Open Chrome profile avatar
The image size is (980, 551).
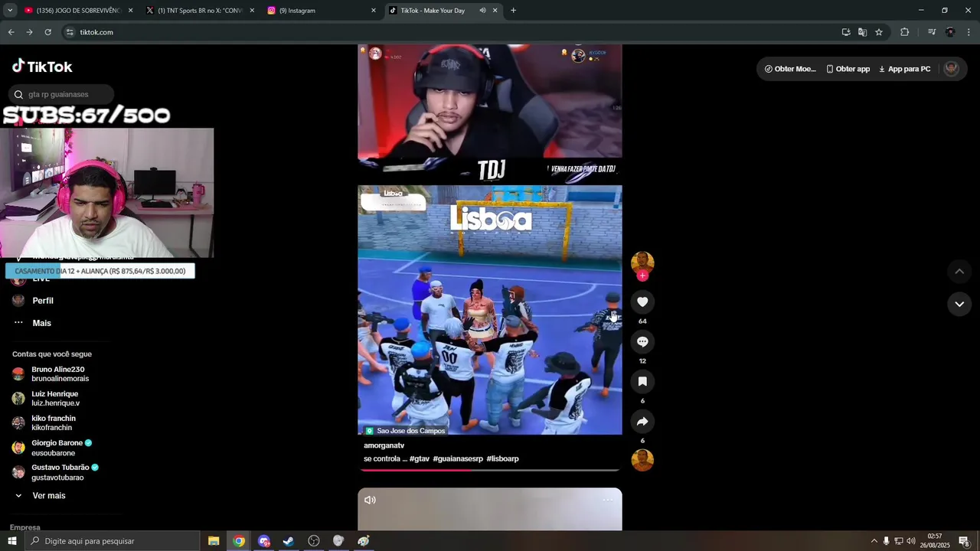point(950,32)
